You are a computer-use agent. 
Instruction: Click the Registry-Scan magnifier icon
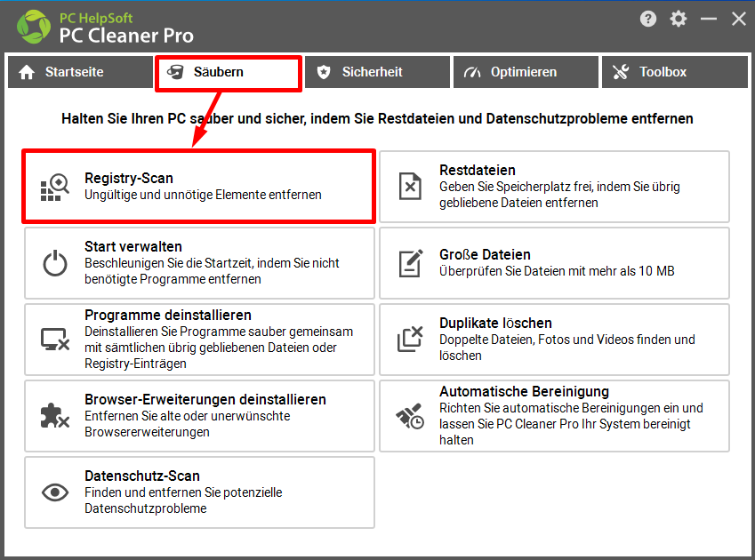[55, 187]
